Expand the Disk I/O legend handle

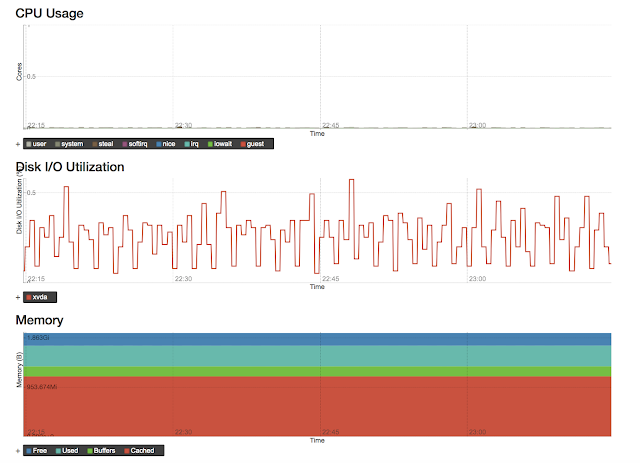point(18,297)
